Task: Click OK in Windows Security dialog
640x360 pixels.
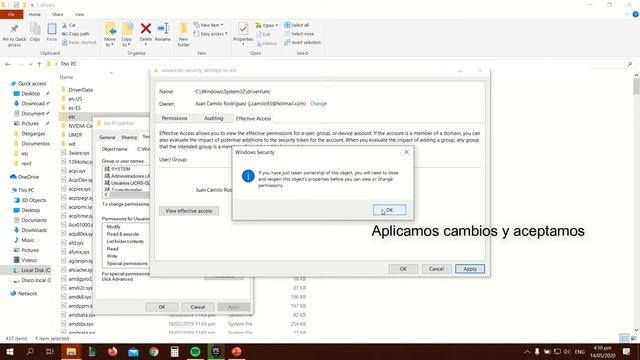Action: [x=389, y=210]
